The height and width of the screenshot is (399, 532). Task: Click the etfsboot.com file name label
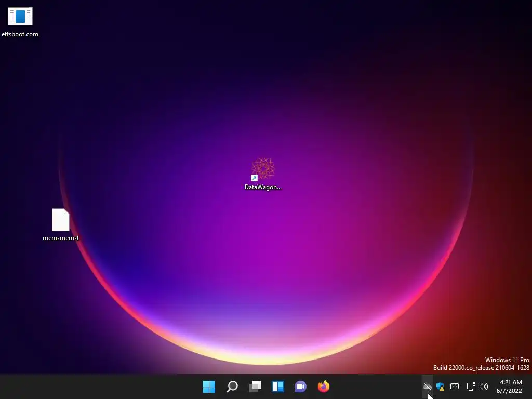pos(20,34)
